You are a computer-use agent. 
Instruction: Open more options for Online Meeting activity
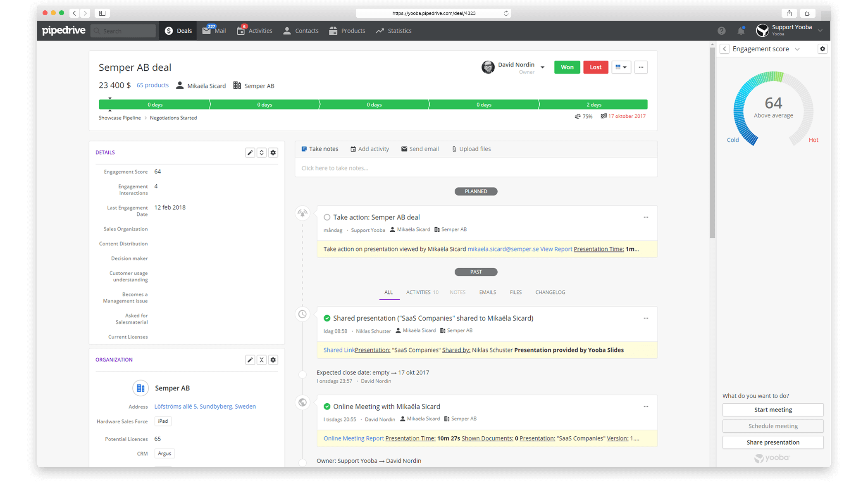[x=646, y=407]
